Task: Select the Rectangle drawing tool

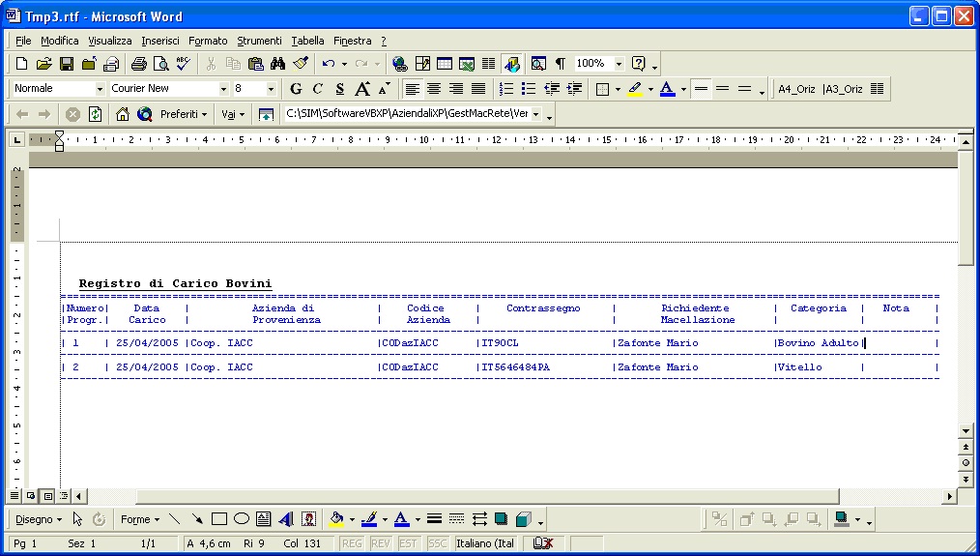Action: click(218, 519)
